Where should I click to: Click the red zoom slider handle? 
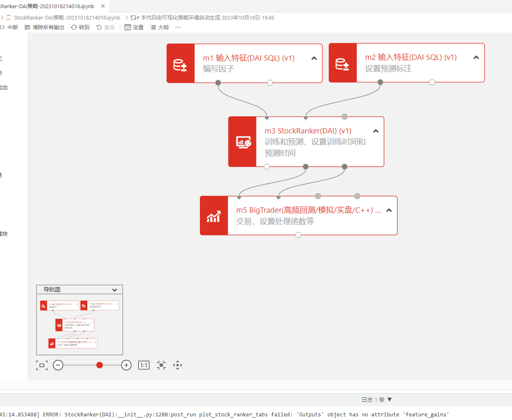[x=100, y=365]
